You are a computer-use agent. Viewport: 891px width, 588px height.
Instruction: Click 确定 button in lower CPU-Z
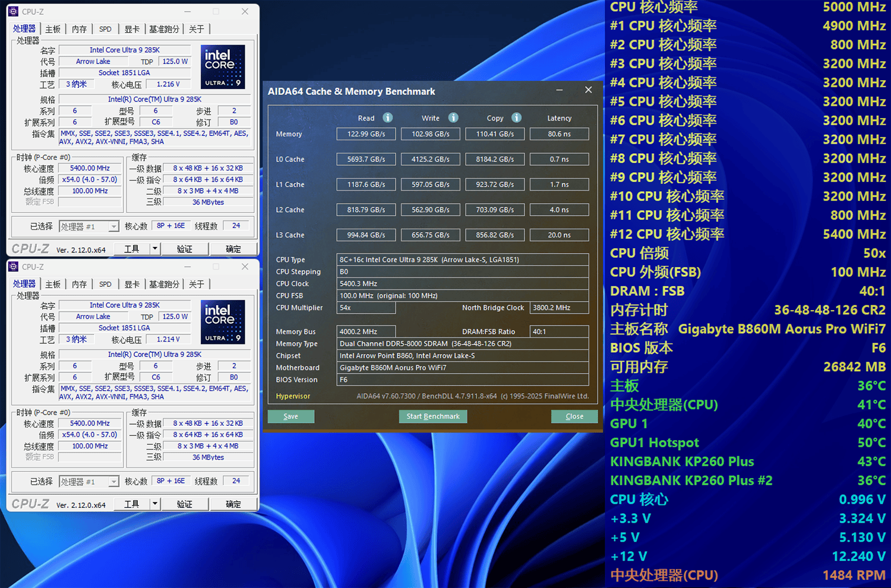(233, 504)
